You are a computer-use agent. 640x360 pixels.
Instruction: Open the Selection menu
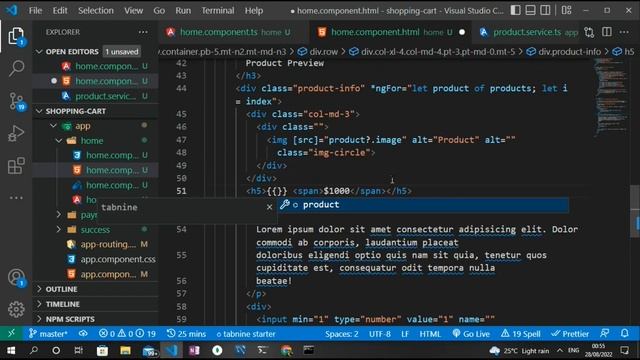[x=96, y=10]
